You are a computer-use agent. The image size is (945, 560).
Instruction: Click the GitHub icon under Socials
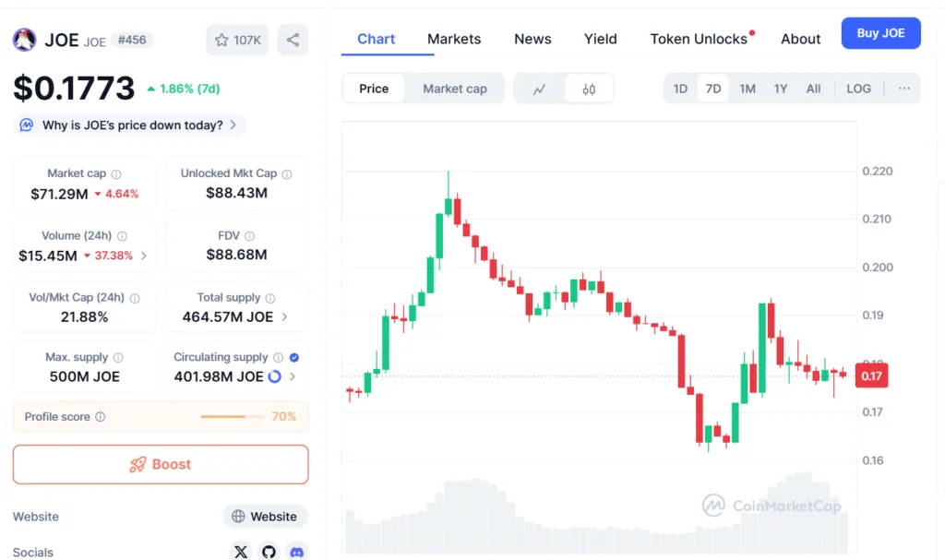click(269, 552)
